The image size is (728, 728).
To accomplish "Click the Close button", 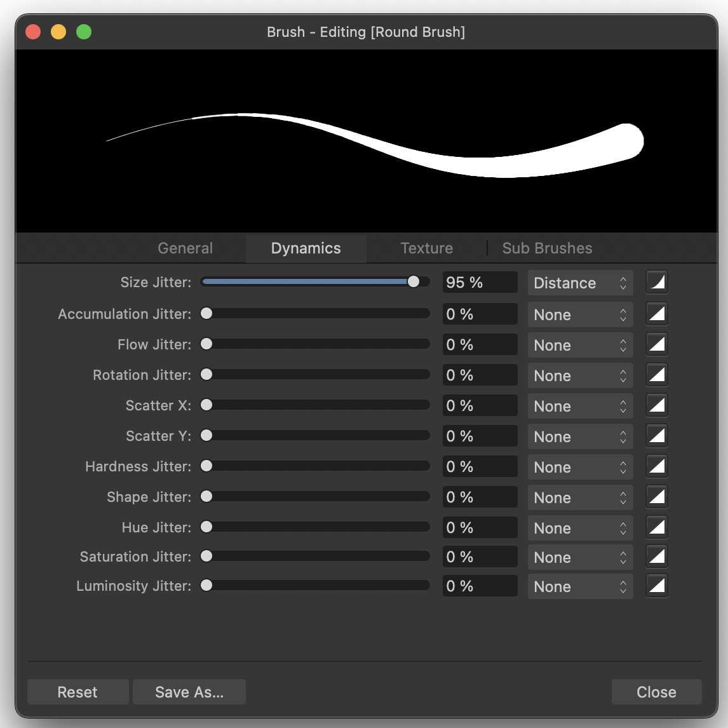I will [x=656, y=692].
